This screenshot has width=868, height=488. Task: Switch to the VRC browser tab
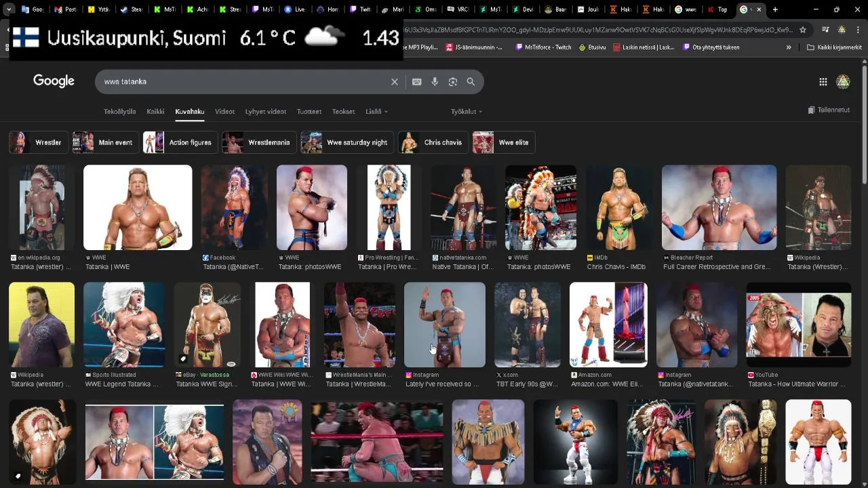tap(458, 9)
